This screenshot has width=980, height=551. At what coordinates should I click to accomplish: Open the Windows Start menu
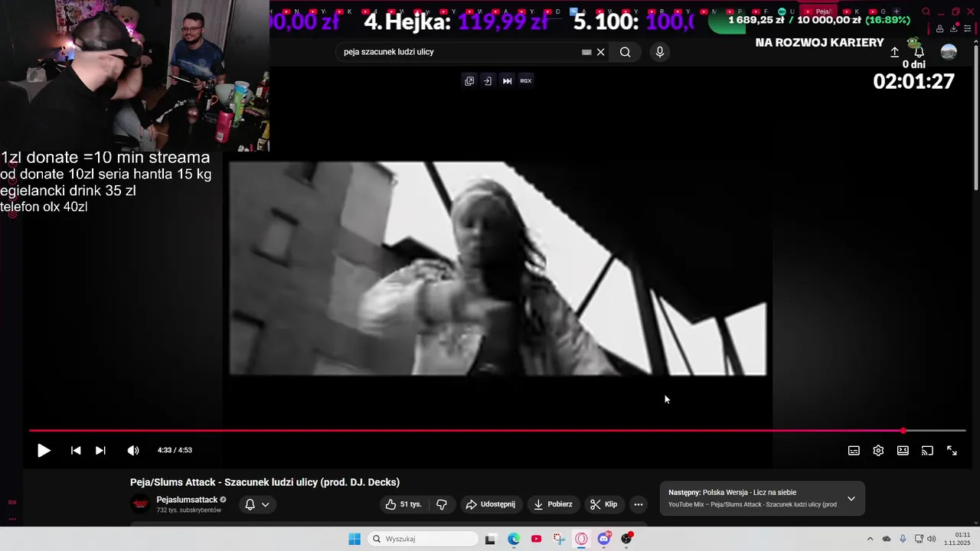(354, 539)
